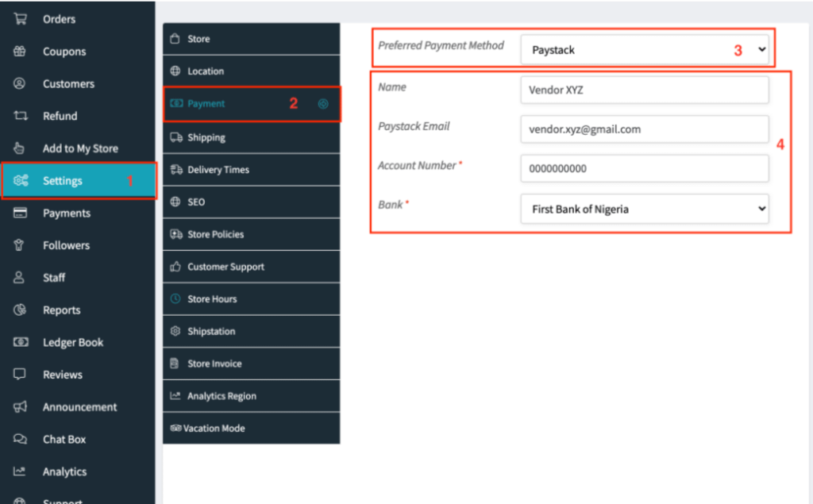Click the Announcement megaphone icon

point(21,406)
